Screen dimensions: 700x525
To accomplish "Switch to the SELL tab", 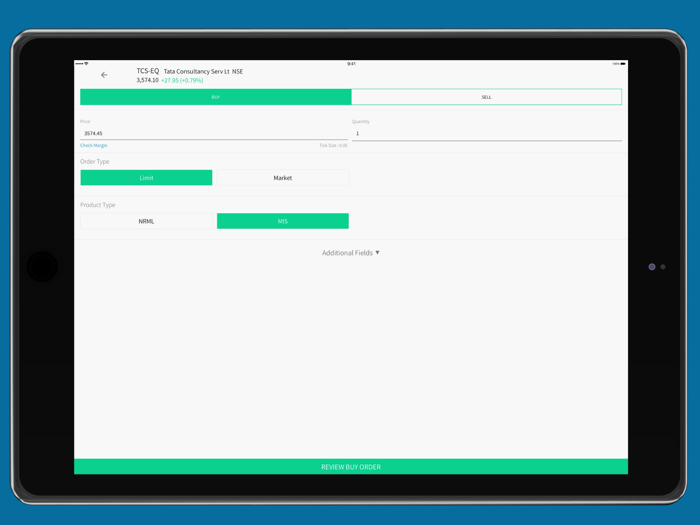I will pyautogui.click(x=486, y=97).
